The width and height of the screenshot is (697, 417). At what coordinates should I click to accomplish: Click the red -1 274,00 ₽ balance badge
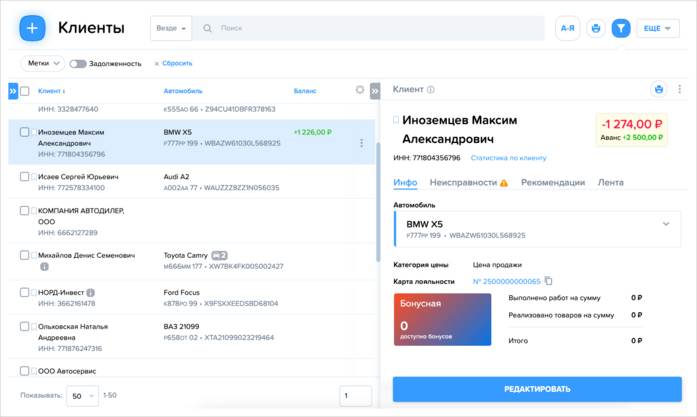pyautogui.click(x=631, y=124)
